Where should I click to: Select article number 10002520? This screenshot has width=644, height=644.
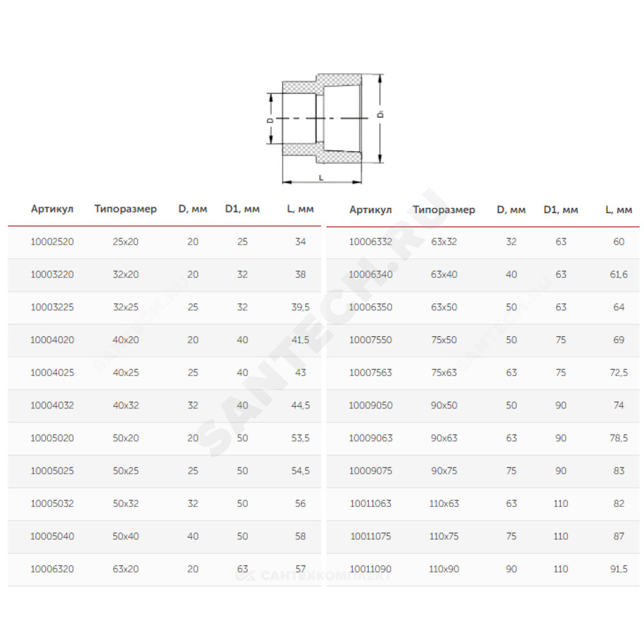52,241
